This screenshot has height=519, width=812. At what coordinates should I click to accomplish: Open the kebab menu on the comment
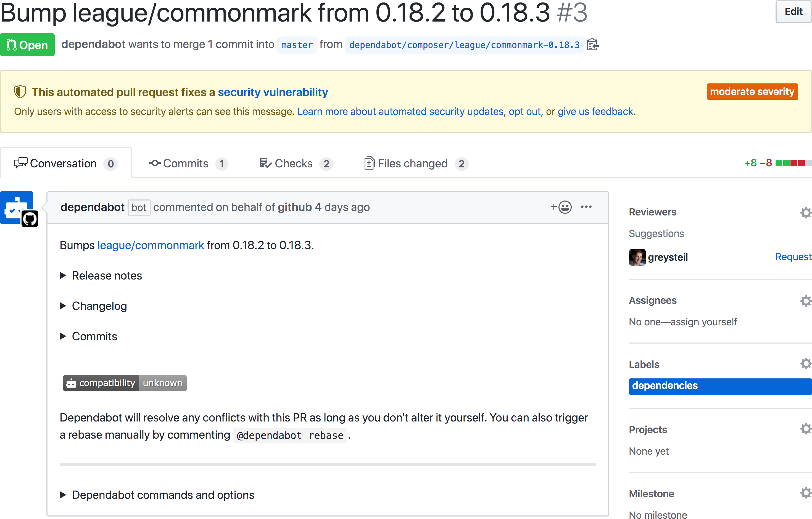(586, 207)
